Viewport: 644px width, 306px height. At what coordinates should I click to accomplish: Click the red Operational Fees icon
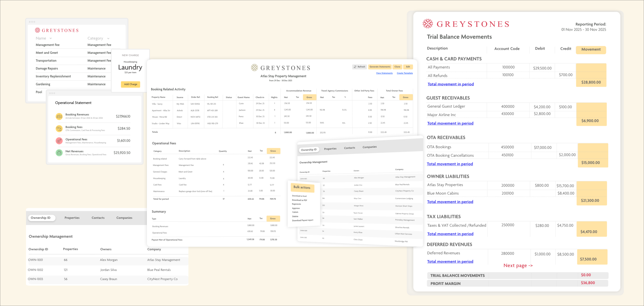tap(59, 141)
